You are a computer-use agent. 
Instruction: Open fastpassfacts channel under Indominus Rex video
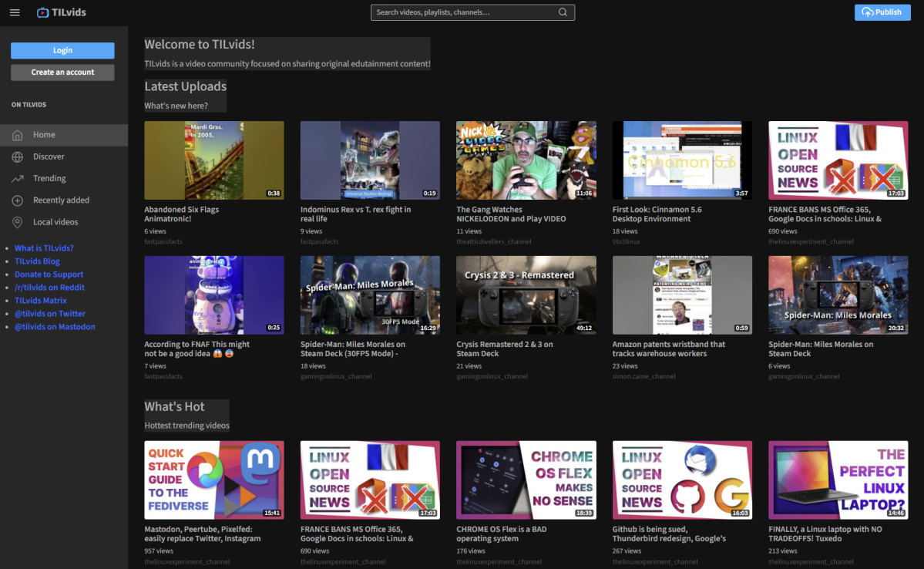pyautogui.click(x=319, y=242)
